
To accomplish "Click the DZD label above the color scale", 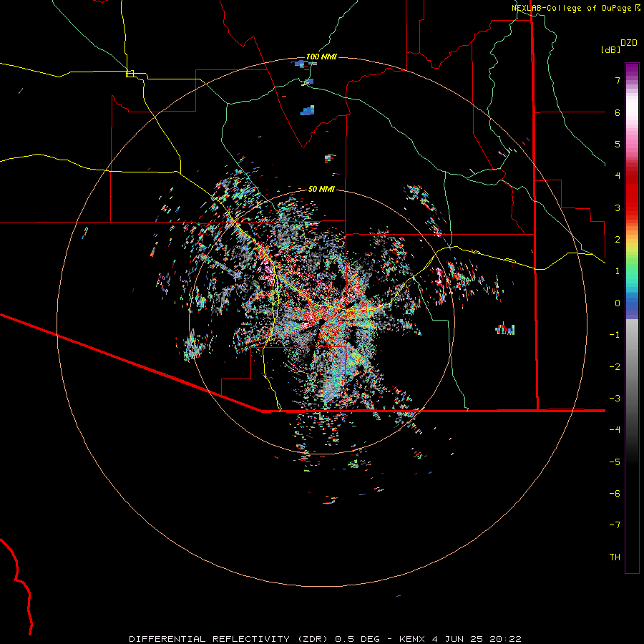I will pyautogui.click(x=629, y=43).
